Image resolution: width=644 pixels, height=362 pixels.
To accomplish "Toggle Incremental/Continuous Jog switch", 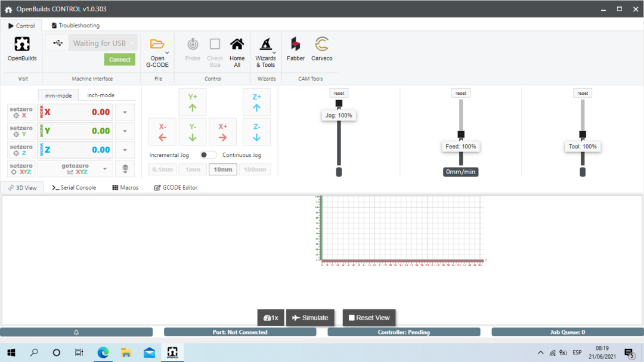I will pyautogui.click(x=207, y=155).
